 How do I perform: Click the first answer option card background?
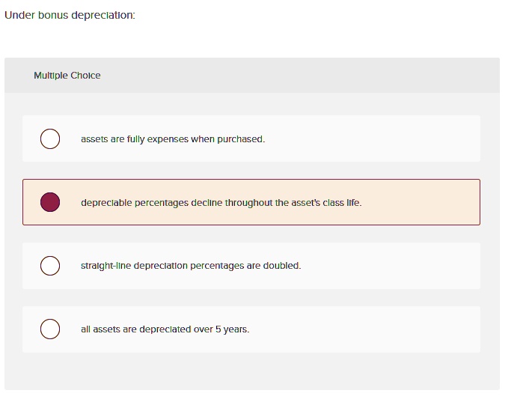pyautogui.click(x=251, y=139)
